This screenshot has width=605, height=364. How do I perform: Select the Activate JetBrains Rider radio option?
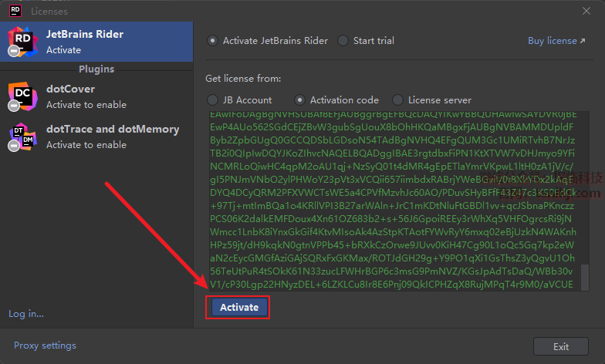[x=213, y=41]
